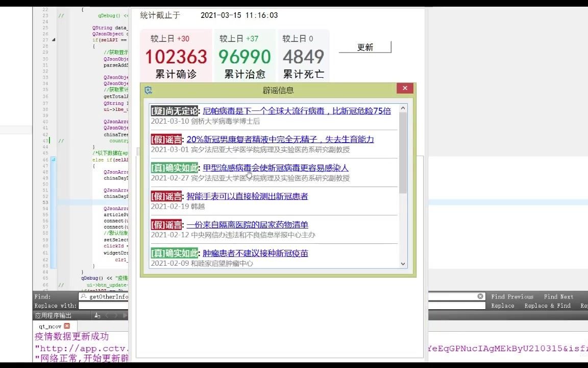
Task: Click the next-item arrow in the output toolbar
Action: (x=116, y=315)
